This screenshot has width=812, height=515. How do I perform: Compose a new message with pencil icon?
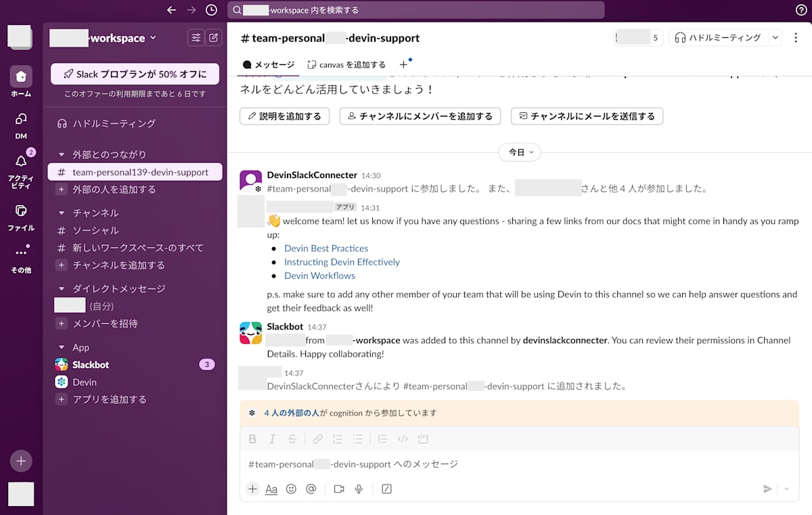(x=213, y=38)
